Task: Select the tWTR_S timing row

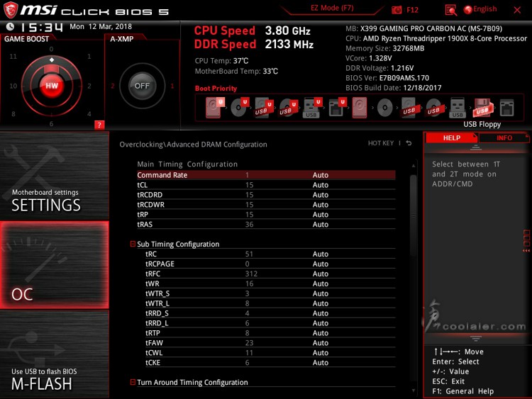Action: pyautogui.click(x=270, y=293)
